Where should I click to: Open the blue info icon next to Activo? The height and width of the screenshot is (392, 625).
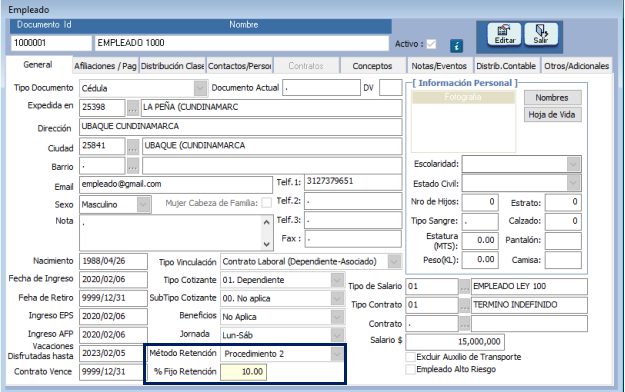coord(456,46)
